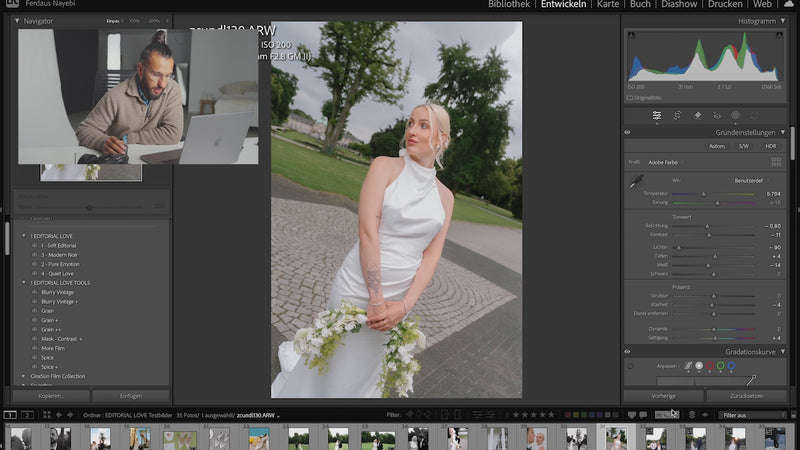Pick the white balance eyedropper

point(634,183)
